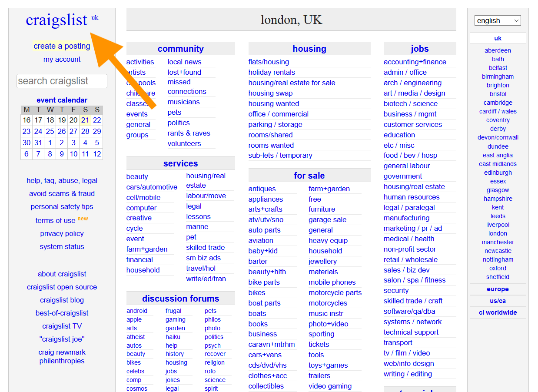The width and height of the screenshot is (538, 392).
Task: Browse antiques for sale
Action: pos(262,189)
